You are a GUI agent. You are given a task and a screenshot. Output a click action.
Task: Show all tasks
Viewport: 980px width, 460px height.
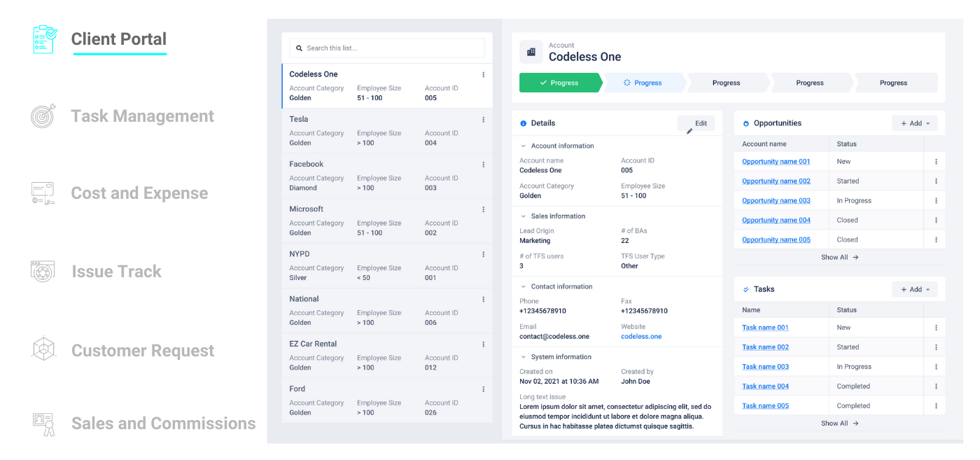click(x=839, y=424)
